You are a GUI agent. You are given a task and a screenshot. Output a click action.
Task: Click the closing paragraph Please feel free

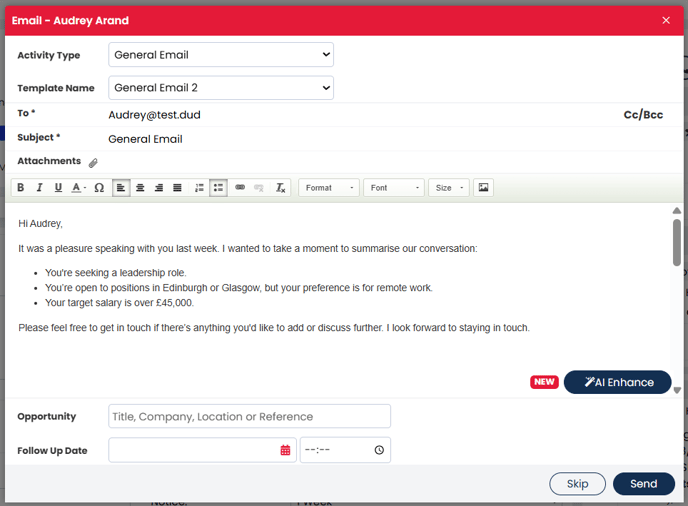(x=274, y=328)
